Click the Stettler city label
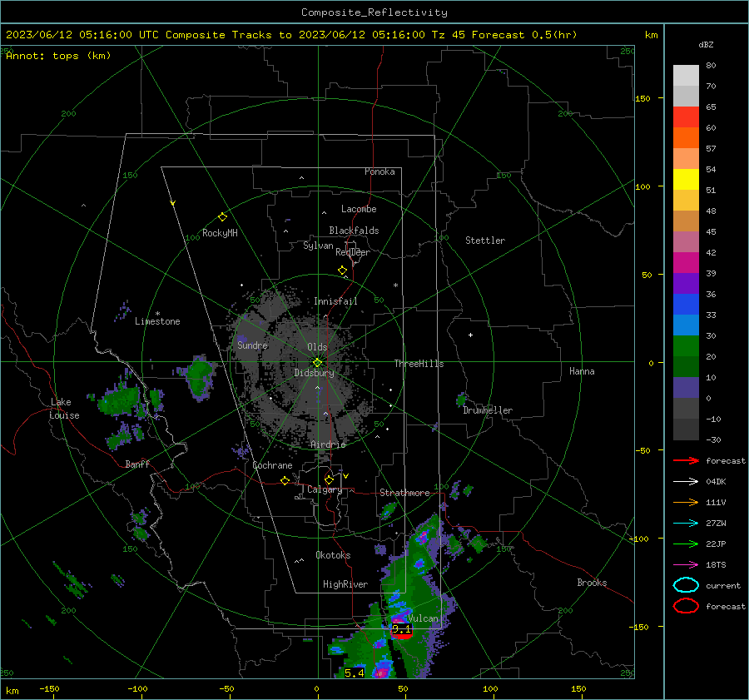The image size is (749, 700). (485, 241)
